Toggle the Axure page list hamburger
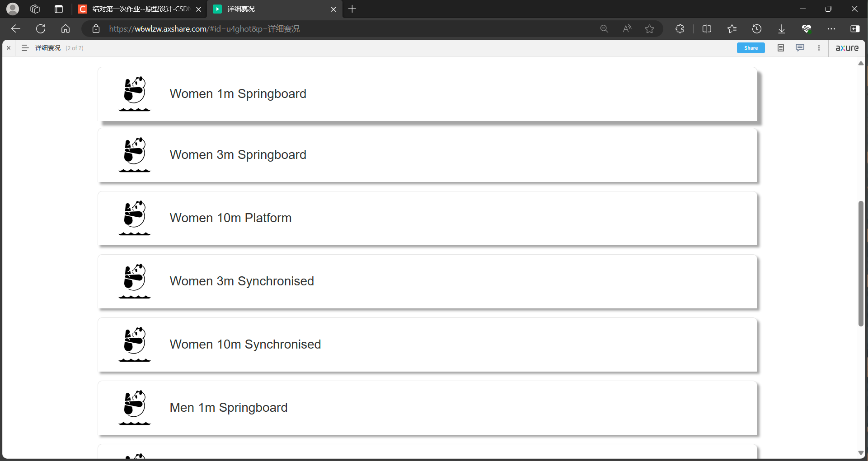The image size is (868, 461). point(25,48)
